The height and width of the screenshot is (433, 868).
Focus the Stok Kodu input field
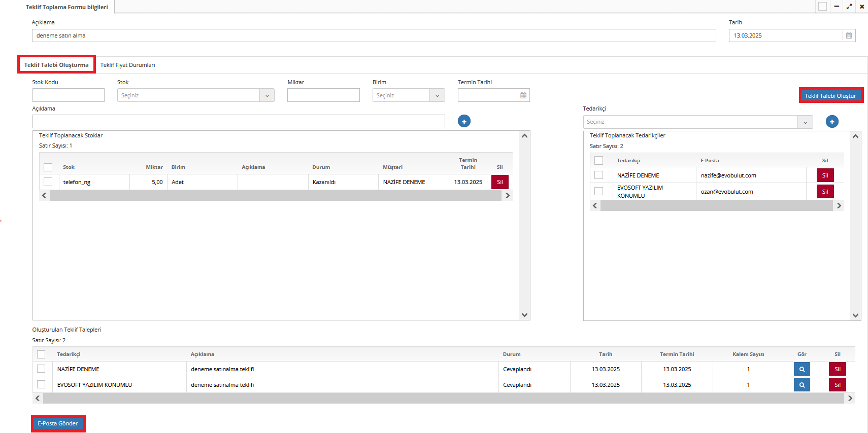69,95
